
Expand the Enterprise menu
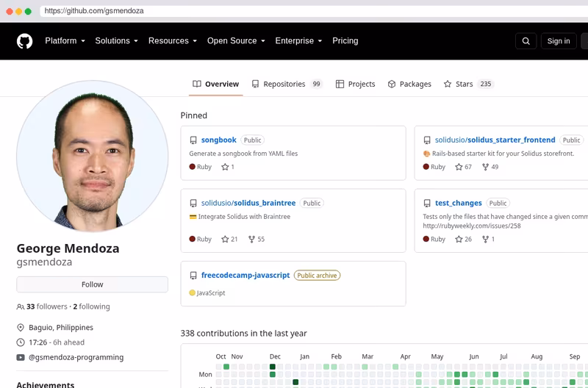click(x=298, y=41)
